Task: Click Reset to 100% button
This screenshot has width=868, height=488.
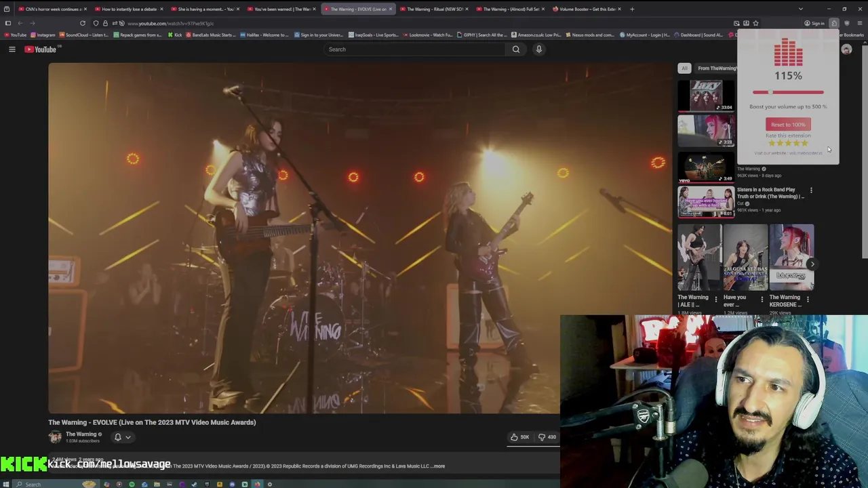Action: 788,124
